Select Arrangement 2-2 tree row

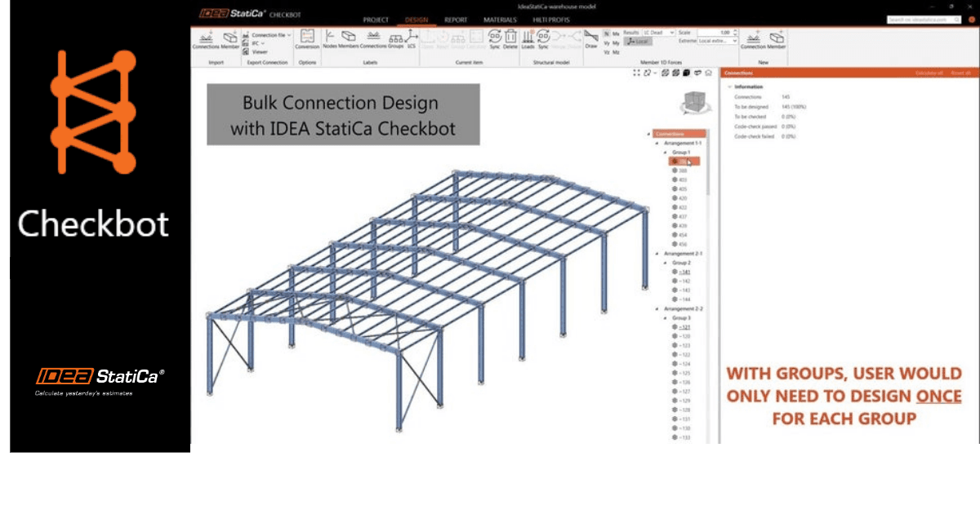click(x=682, y=309)
